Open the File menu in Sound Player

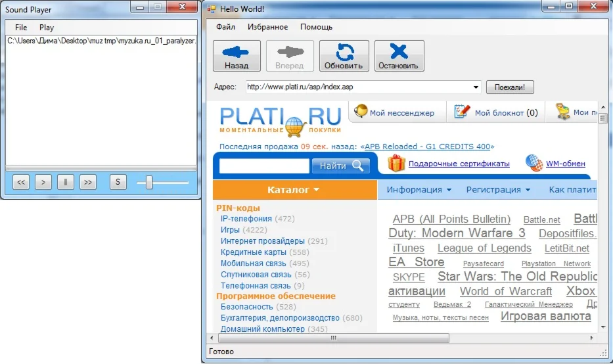click(x=21, y=28)
